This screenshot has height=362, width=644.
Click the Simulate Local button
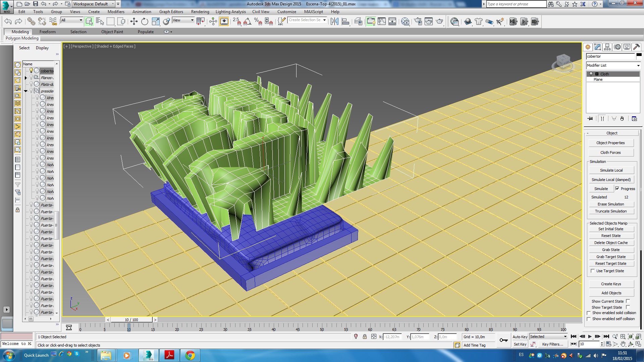click(611, 170)
